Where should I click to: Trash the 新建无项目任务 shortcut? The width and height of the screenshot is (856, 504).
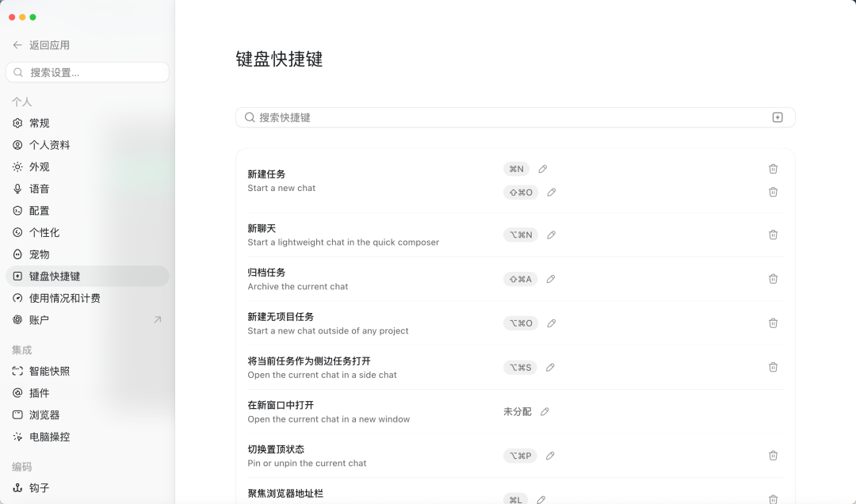[x=773, y=323]
